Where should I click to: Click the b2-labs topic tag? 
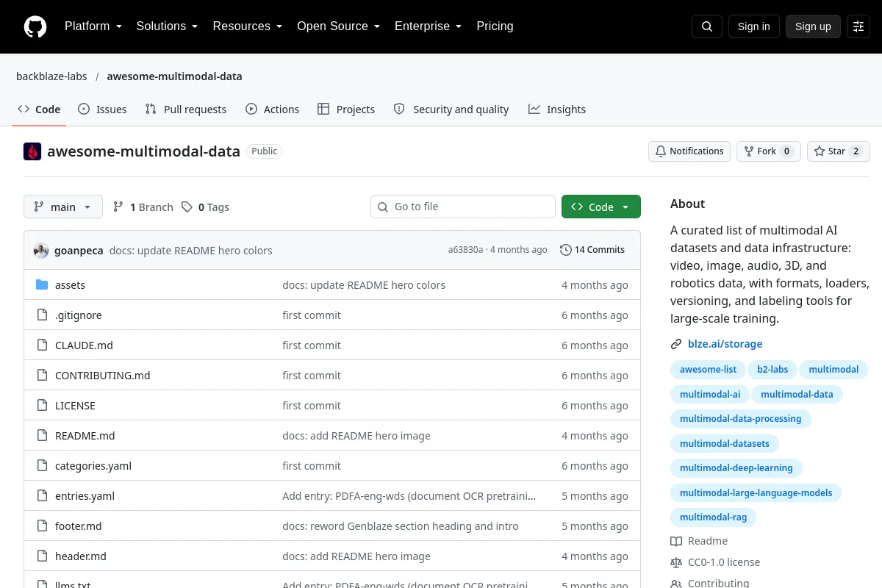(x=772, y=370)
